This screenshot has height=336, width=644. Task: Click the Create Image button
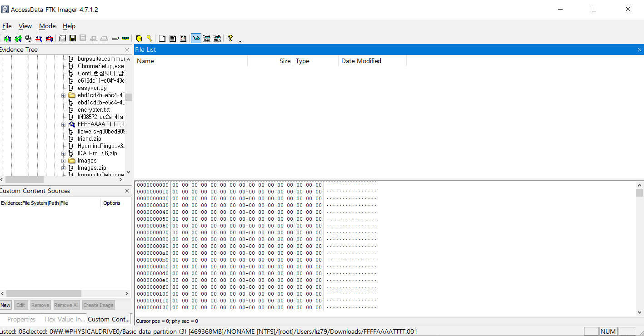[98, 305]
